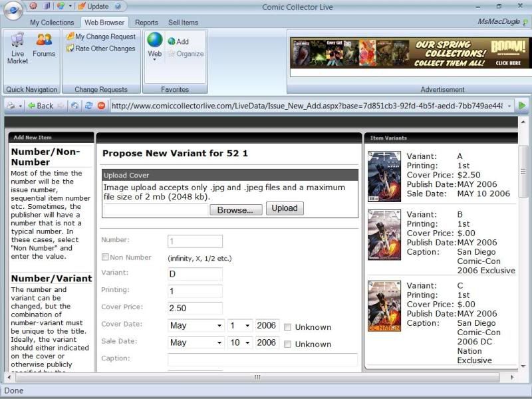
Task: Click Browse to choose cover image
Action: tap(235, 209)
